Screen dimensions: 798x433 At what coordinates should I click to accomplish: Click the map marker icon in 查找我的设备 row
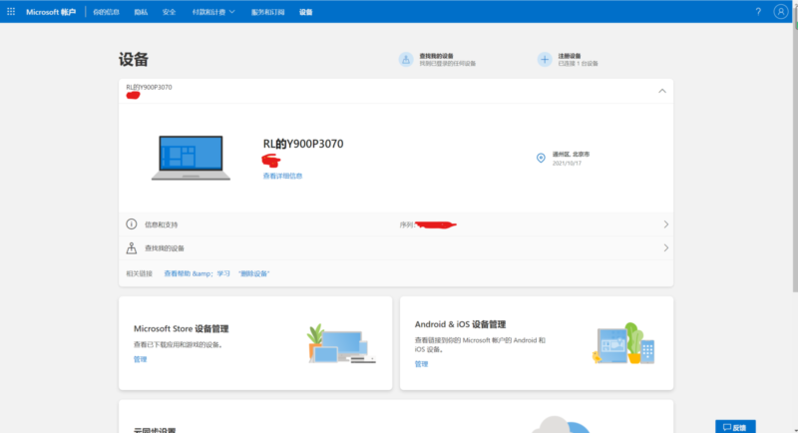(x=131, y=248)
